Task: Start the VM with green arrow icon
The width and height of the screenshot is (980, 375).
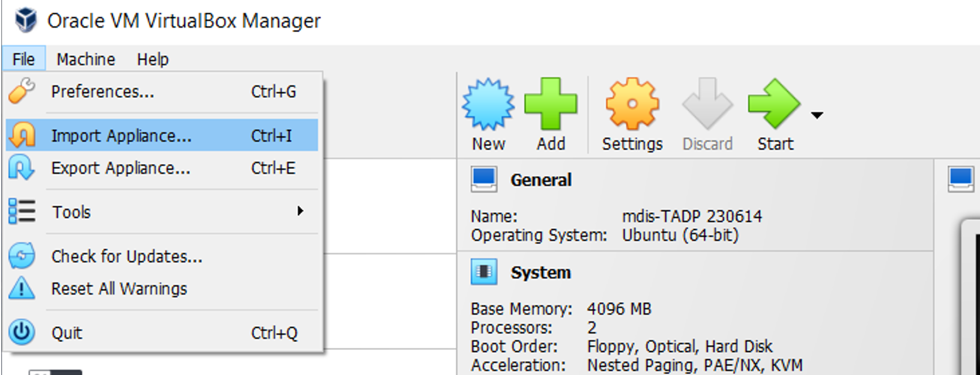Action: click(775, 103)
